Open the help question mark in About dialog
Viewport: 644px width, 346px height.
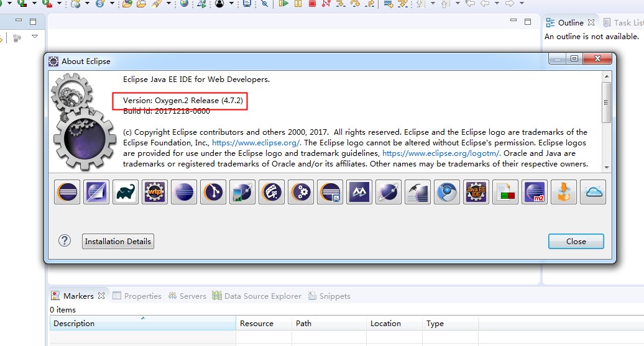click(x=65, y=240)
